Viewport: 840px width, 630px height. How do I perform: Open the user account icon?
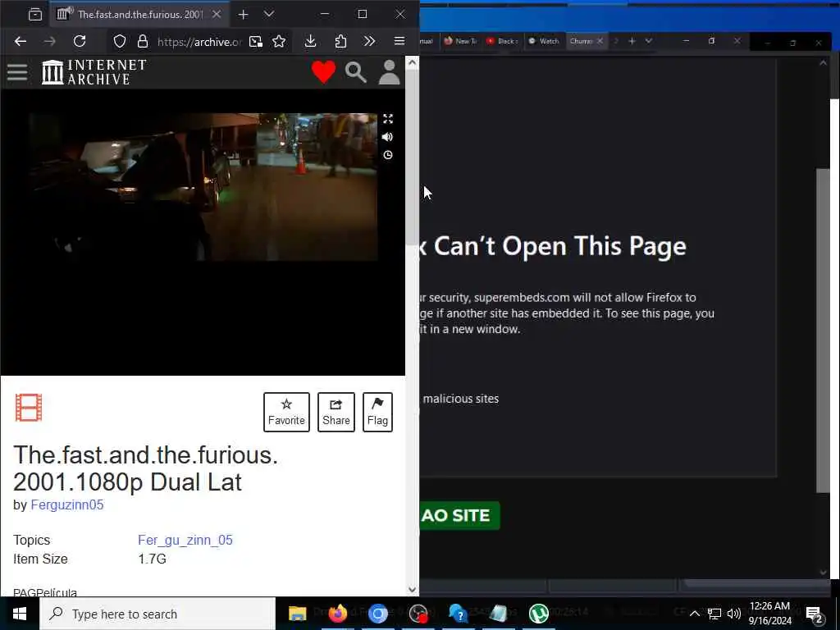pyautogui.click(x=390, y=72)
